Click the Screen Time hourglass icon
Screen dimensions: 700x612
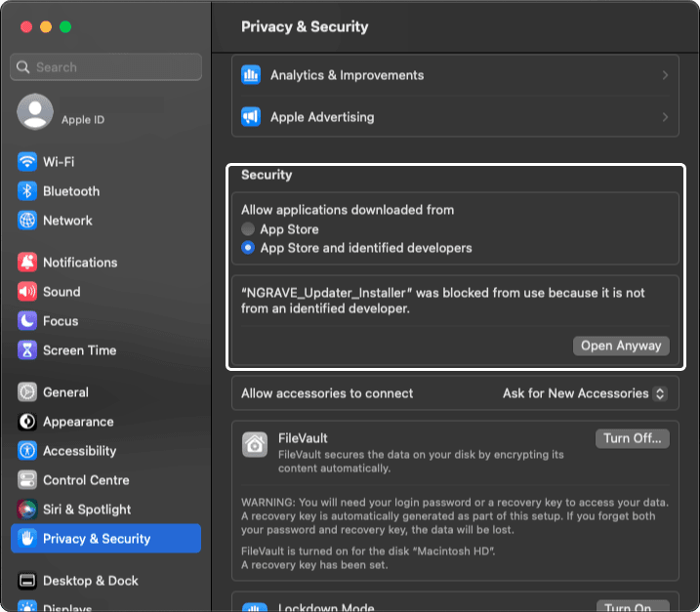click(x=27, y=350)
